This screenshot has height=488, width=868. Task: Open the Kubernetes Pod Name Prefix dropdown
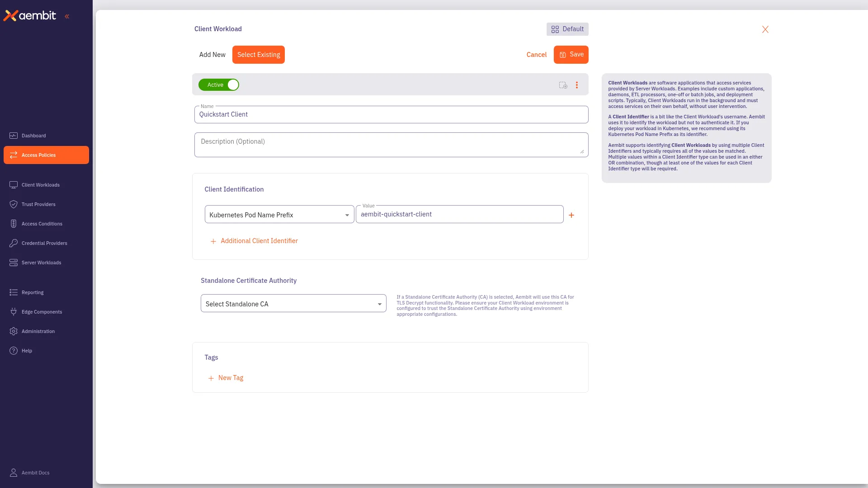click(x=279, y=215)
